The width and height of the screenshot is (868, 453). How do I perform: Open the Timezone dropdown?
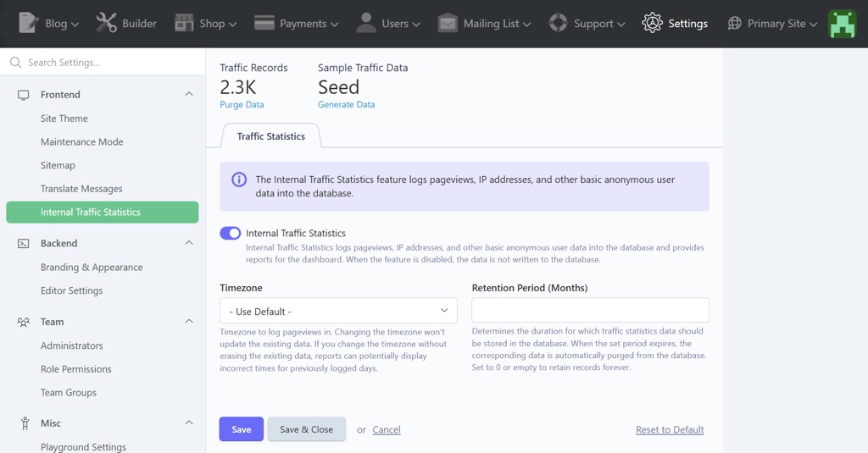pos(338,311)
